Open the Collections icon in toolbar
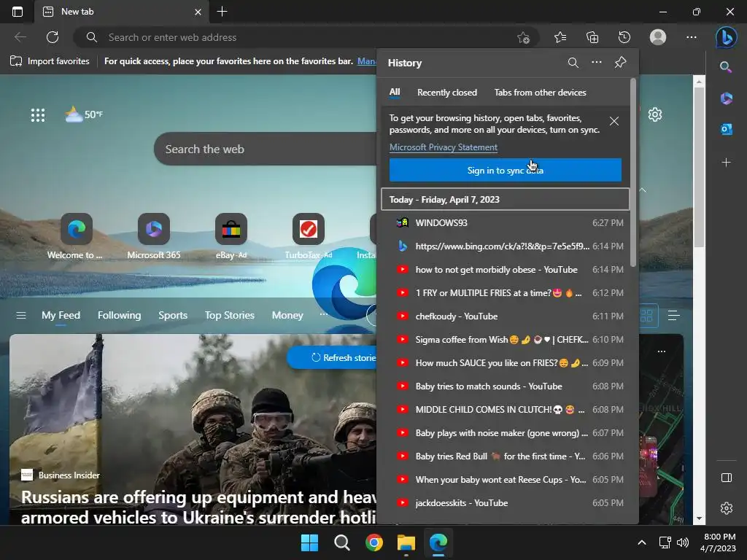This screenshot has width=747, height=560. pyautogui.click(x=592, y=37)
